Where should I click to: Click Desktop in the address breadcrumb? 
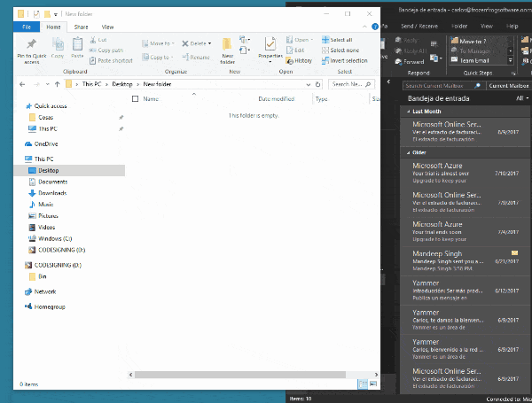pyautogui.click(x=122, y=84)
